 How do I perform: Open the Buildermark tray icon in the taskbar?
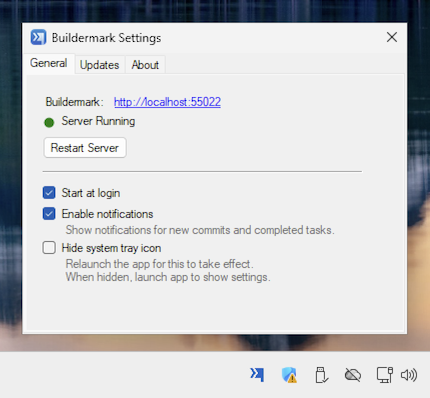coord(257,375)
